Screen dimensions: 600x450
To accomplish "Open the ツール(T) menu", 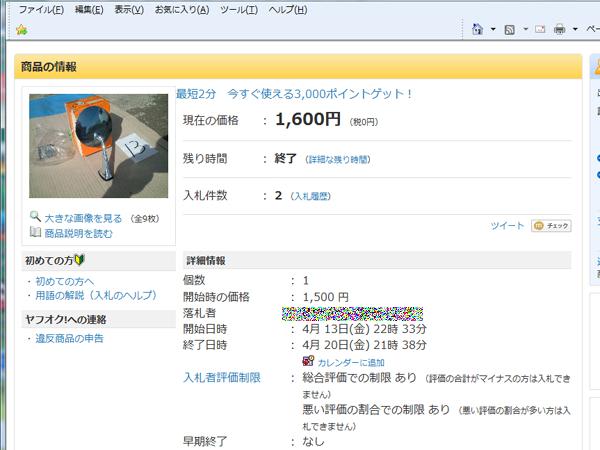I will click(x=238, y=9).
